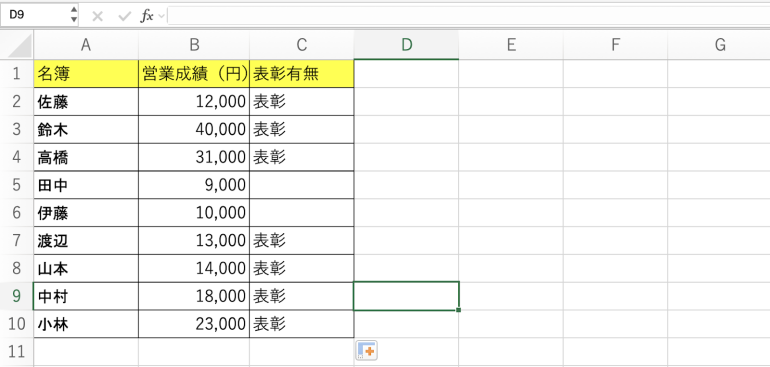
Task: Click 表彰 in 小林's row
Action: click(x=302, y=324)
